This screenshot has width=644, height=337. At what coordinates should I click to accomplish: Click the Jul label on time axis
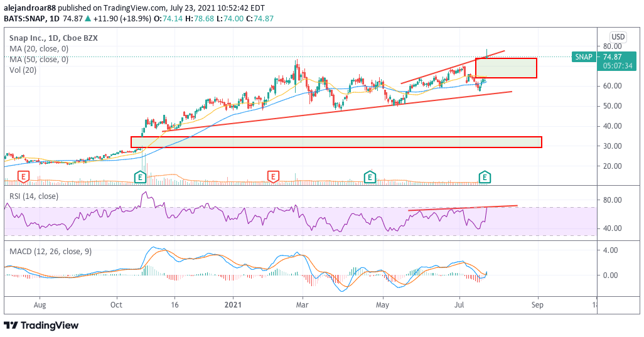(459, 305)
